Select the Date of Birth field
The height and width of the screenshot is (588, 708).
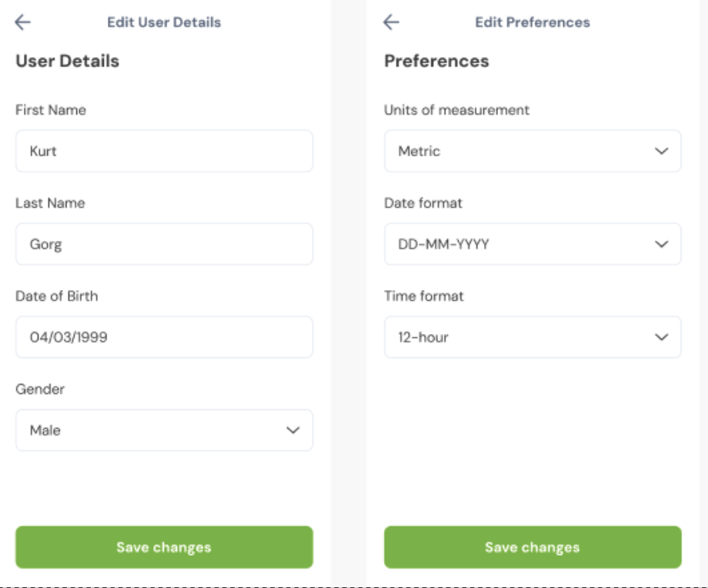pos(164,337)
